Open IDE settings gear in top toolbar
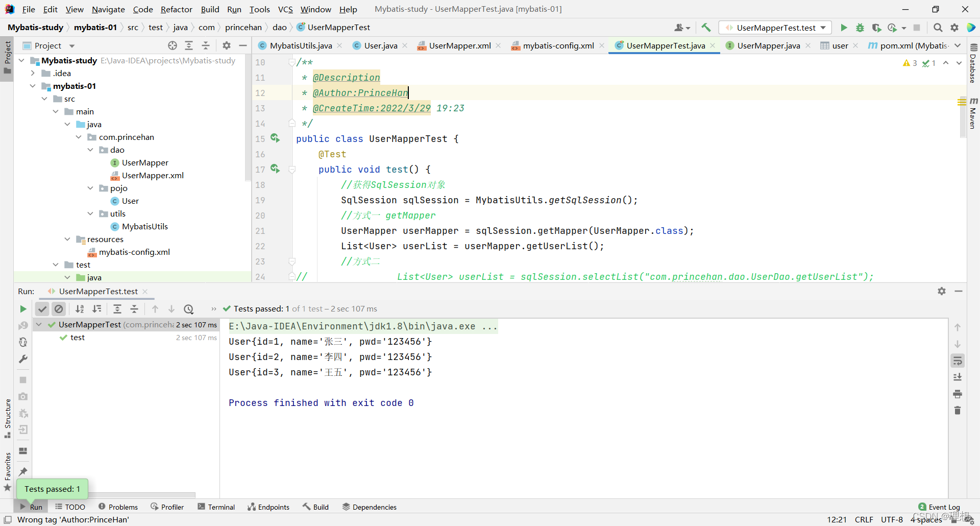Image resolution: width=980 pixels, height=526 pixels. coord(954,28)
